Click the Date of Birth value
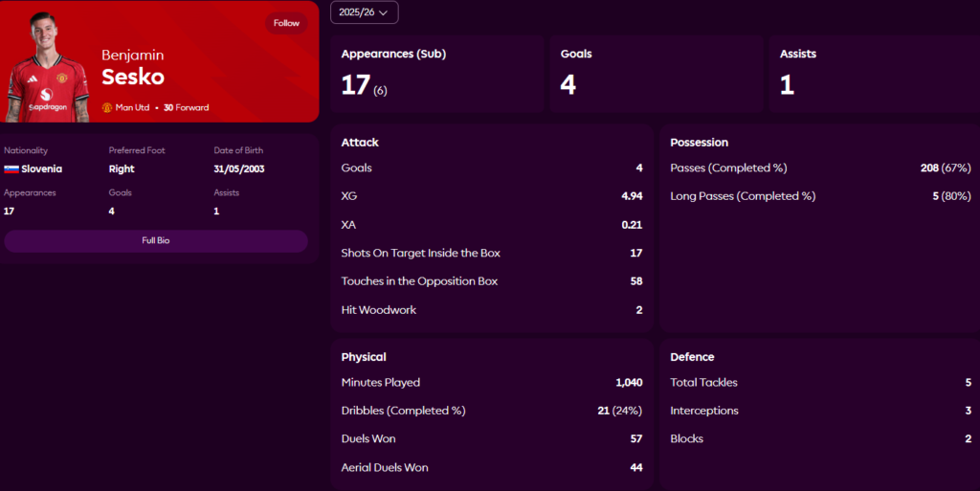 click(238, 169)
